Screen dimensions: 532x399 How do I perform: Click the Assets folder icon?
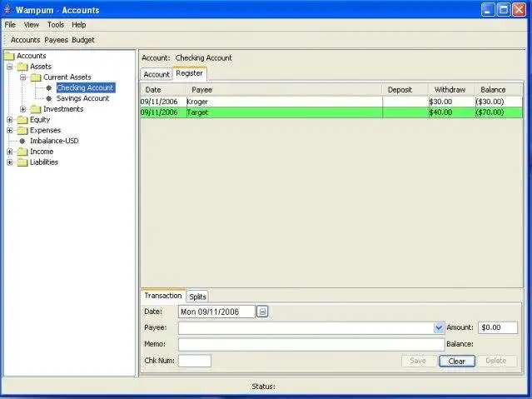[x=22, y=67]
